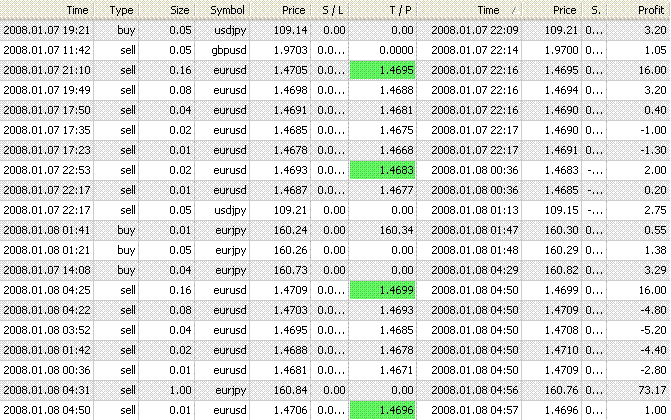The width and height of the screenshot is (671, 420).
Task: Click the S / L column header
Action: pyautogui.click(x=329, y=10)
